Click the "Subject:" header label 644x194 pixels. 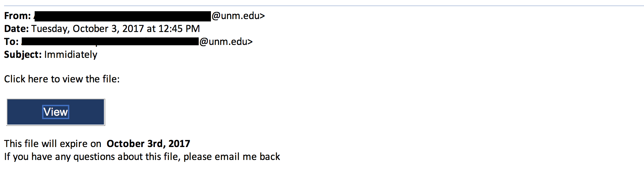coord(23,55)
